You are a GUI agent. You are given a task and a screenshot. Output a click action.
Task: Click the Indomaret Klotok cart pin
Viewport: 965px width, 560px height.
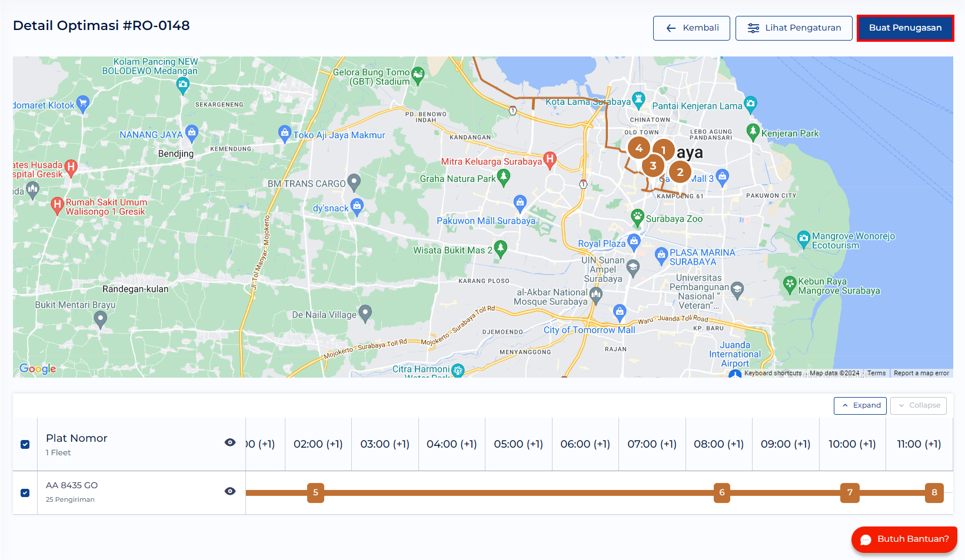83,104
